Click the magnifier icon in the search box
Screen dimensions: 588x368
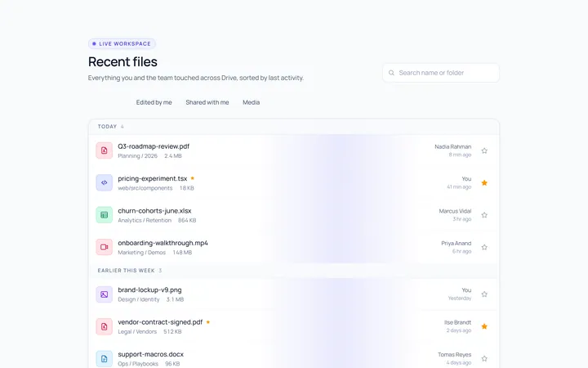391,73
